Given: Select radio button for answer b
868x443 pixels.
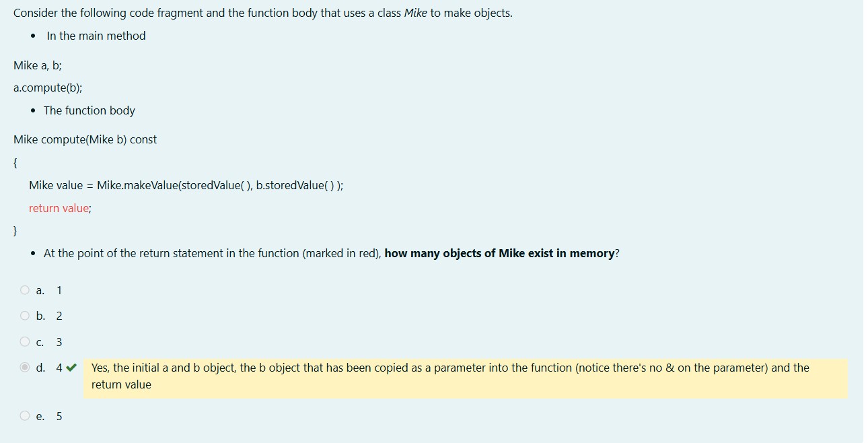Looking at the screenshot, I should click(24, 315).
